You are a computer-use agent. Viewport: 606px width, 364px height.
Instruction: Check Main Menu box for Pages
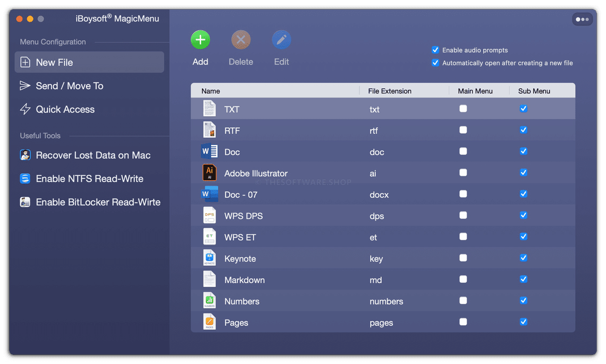pyautogui.click(x=463, y=322)
